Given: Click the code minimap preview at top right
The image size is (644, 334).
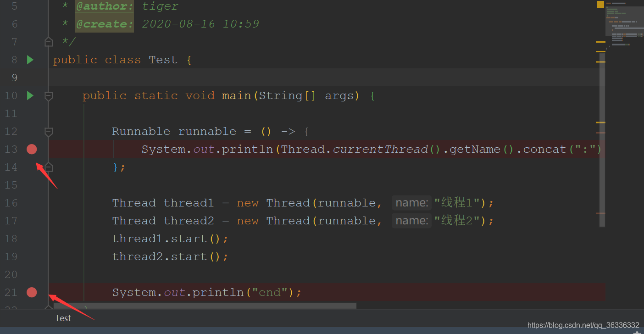Looking at the screenshot, I should pos(625,21).
